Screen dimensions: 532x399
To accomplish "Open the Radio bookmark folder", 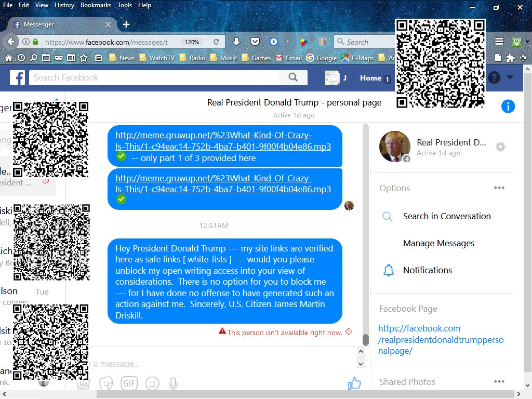I will (x=193, y=58).
